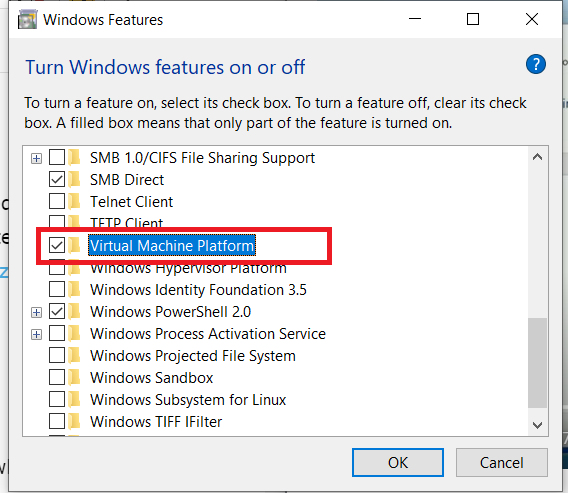Check the Telnet Client checkbox
The height and width of the screenshot is (493, 568).
(x=57, y=201)
